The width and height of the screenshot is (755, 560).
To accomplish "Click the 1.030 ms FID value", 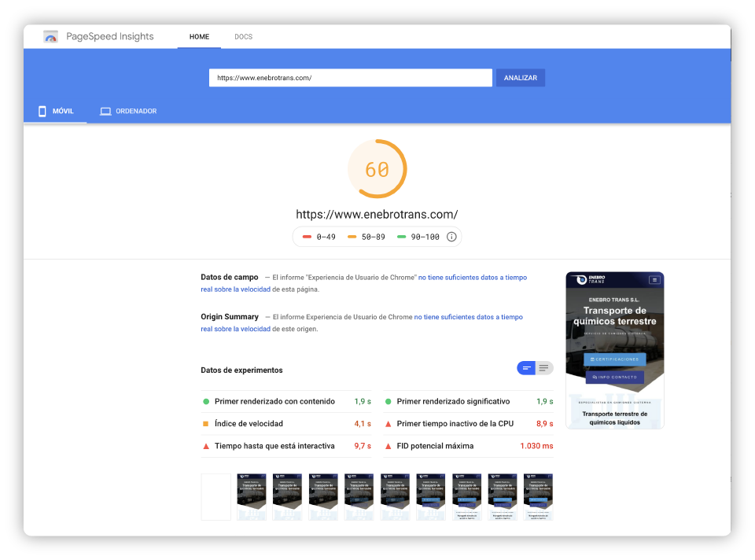I will [536, 446].
